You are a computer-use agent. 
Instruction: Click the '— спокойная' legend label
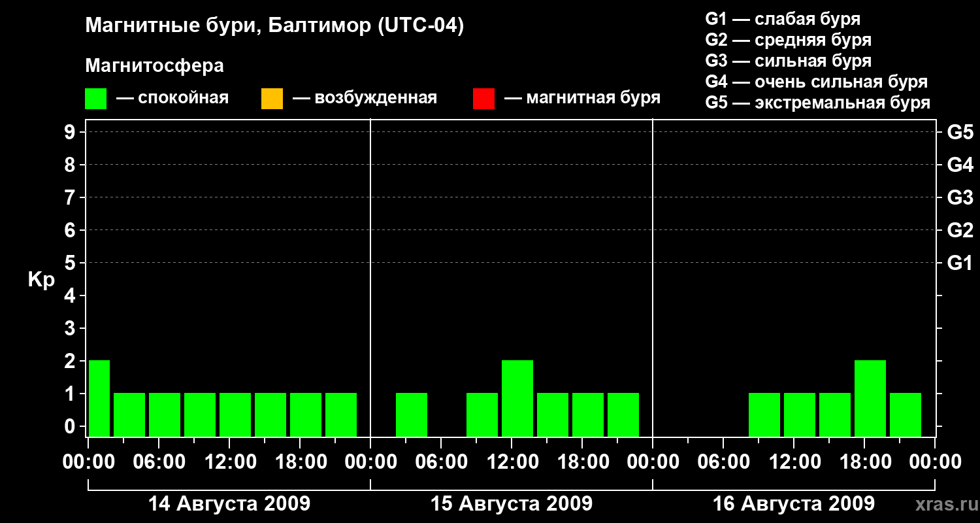pos(172,99)
